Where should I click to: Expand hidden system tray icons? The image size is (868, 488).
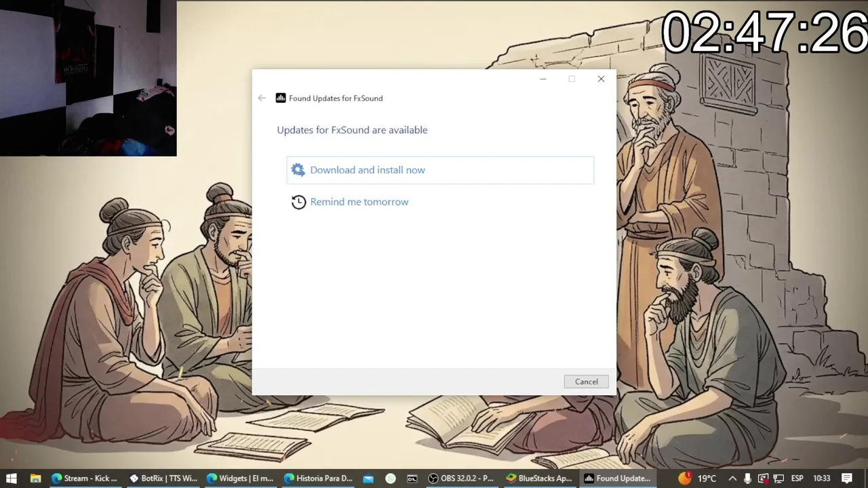coord(733,479)
